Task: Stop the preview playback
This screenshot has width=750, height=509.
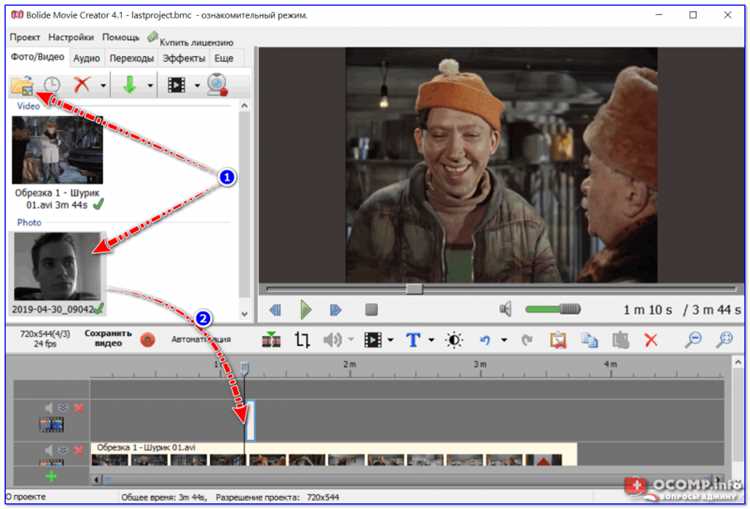Action: point(372,310)
